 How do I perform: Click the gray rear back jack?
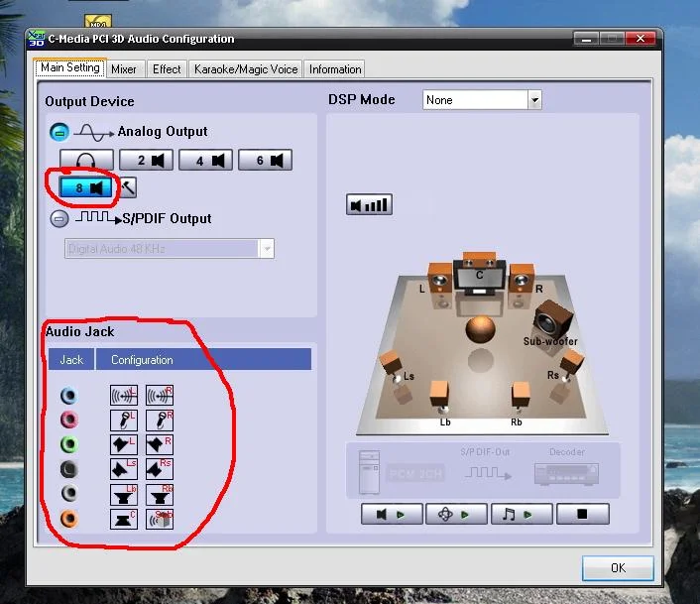pyautogui.click(x=69, y=493)
